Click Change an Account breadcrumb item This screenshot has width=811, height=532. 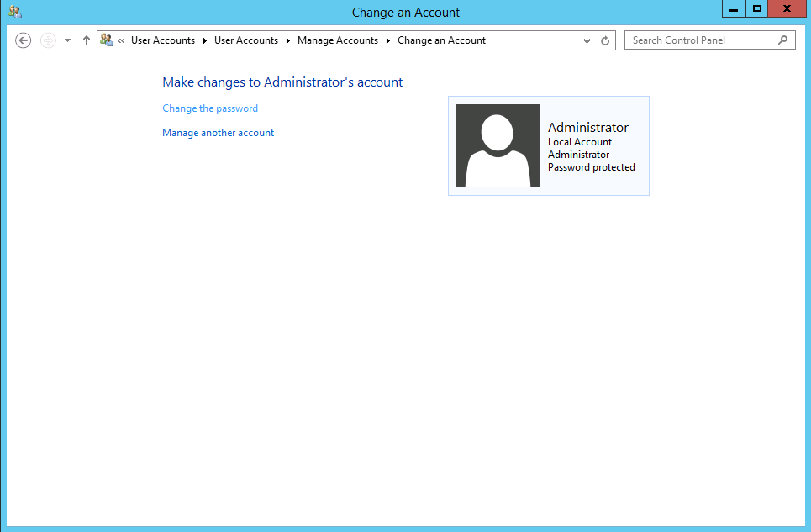(441, 40)
